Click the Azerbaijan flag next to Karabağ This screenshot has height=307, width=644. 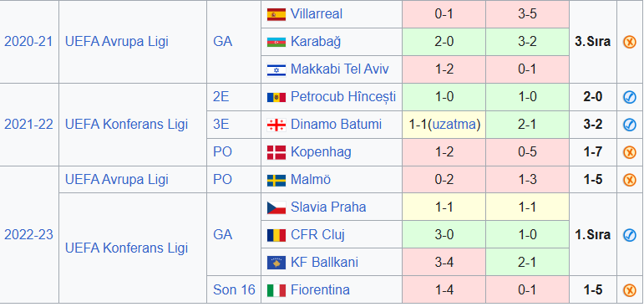coord(276,42)
